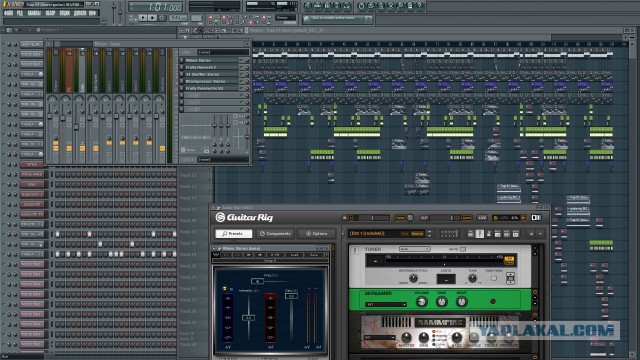Switch to Components tab in Guitar Rig

coord(275,233)
